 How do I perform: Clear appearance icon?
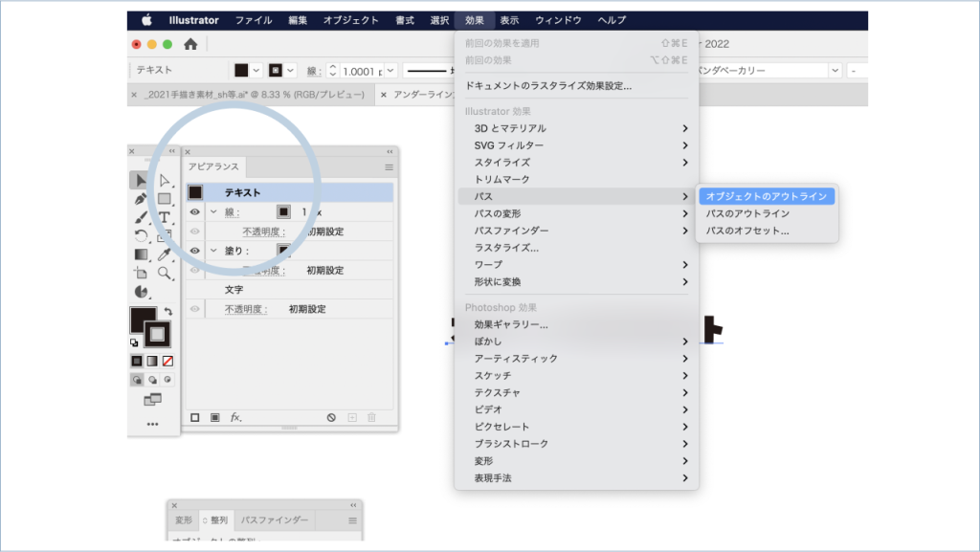331,417
